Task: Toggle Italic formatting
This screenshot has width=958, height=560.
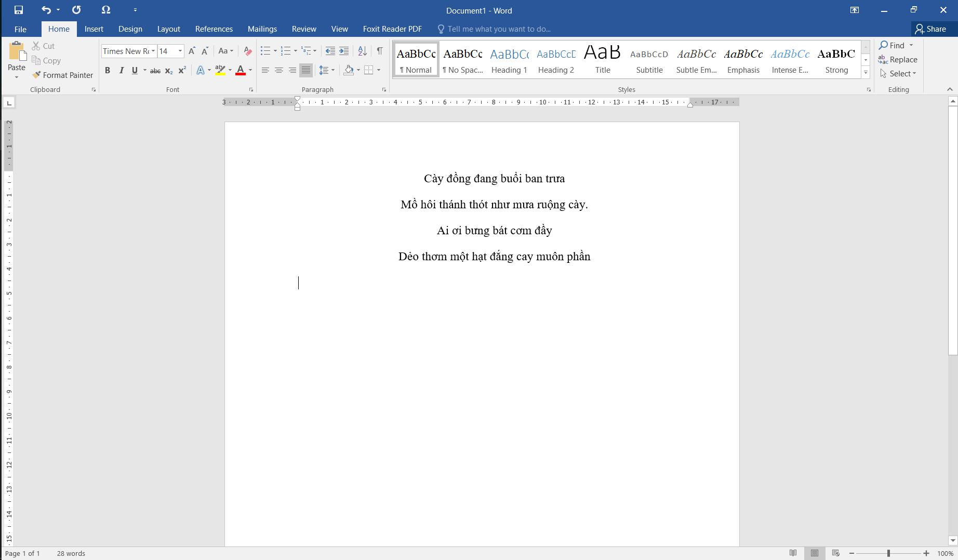Action: [121, 70]
